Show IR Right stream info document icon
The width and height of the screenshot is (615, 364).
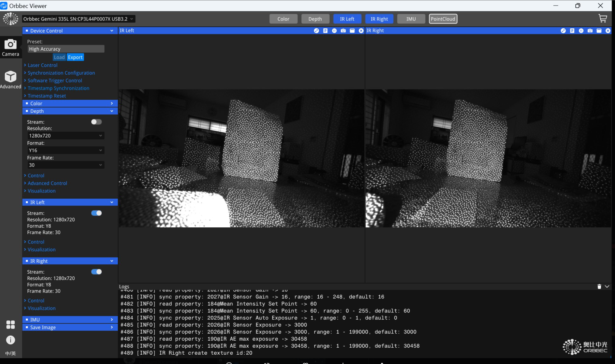coord(572,31)
